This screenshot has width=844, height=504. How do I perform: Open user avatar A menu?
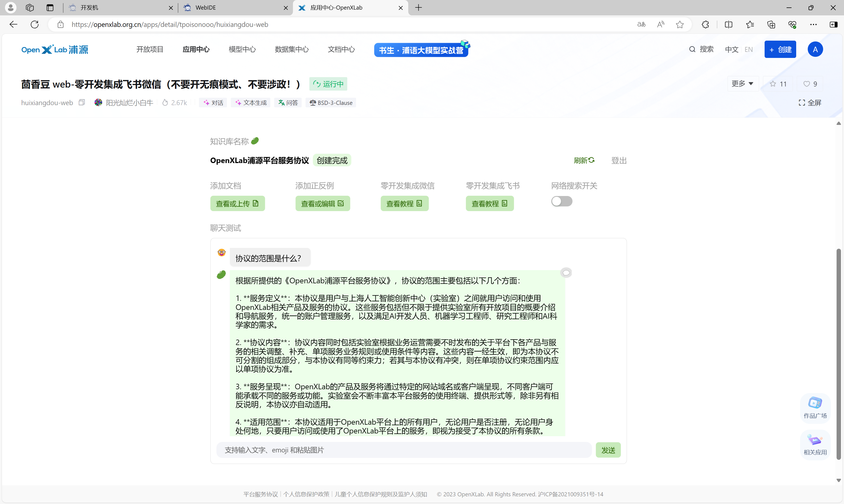coord(815,50)
